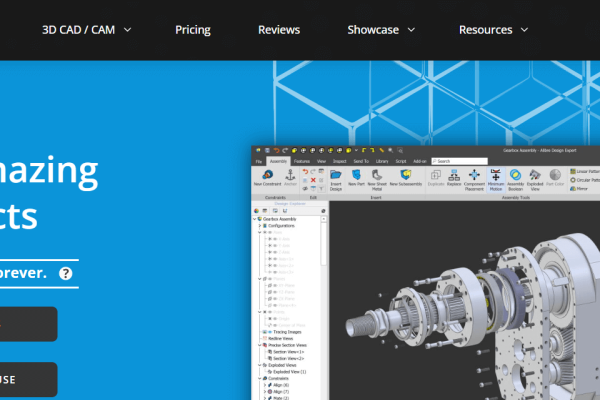Click the Assembly Boolean icon
The height and width of the screenshot is (400, 600).
[515, 177]
